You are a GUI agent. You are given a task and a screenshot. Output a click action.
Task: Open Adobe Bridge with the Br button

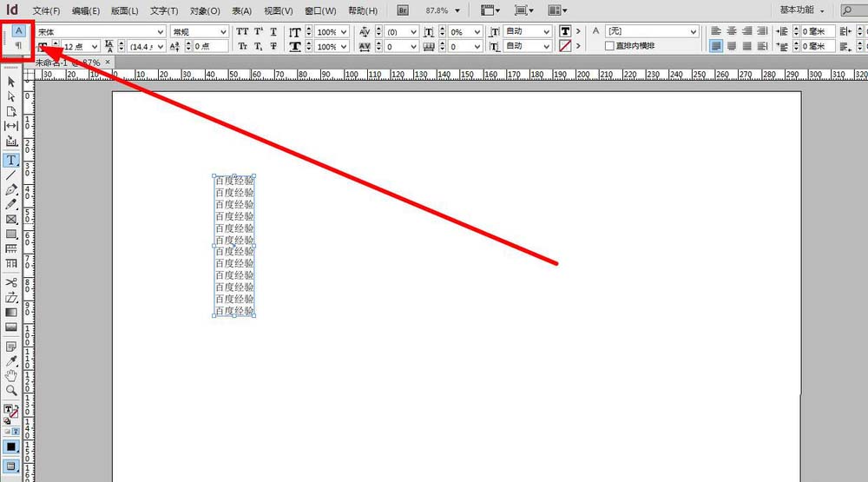(x=403, y=10)
